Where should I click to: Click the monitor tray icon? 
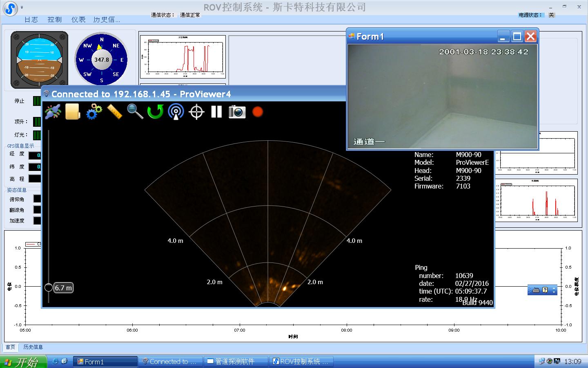557,361
